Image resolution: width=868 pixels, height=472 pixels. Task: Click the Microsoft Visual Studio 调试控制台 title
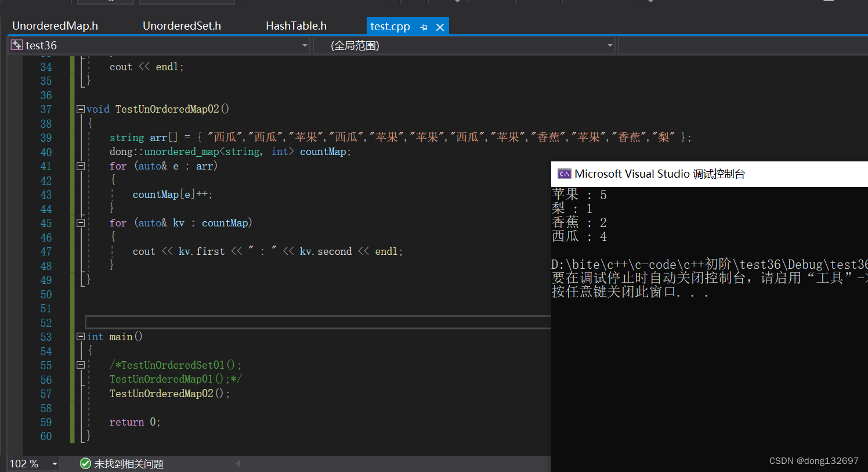pyautogui.click(x=660, y=174)
